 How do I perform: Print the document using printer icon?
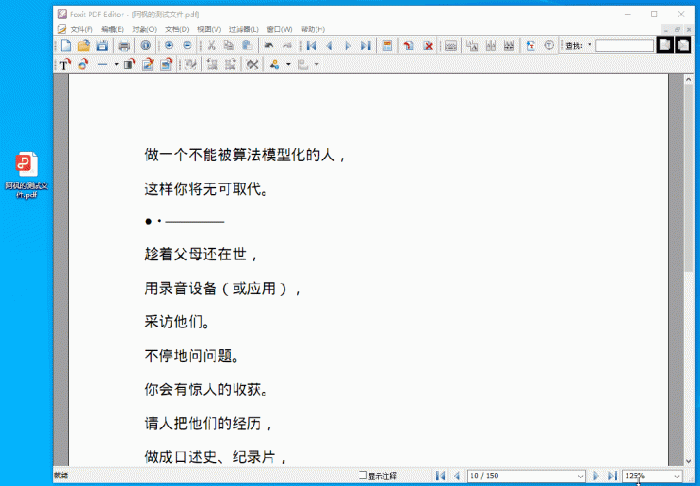(x=124, y=46)
